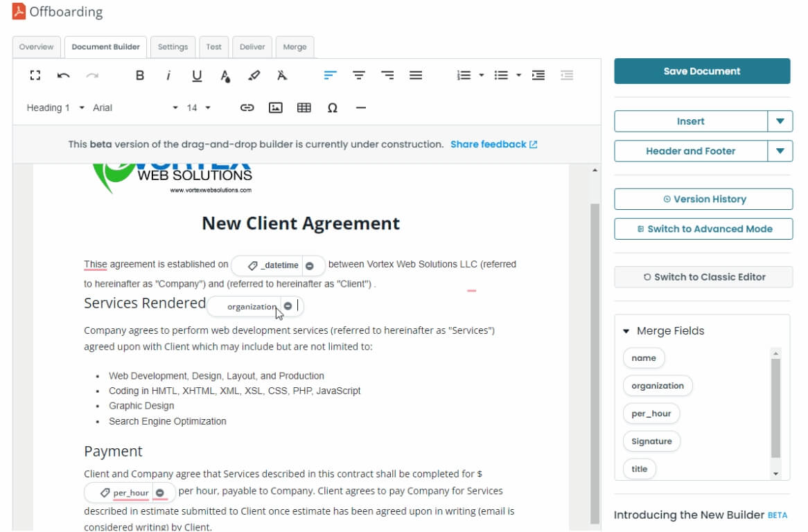This screenshot has width=808, height=532.
Task: Toggle underline formatting
Action: coord(196,76)
